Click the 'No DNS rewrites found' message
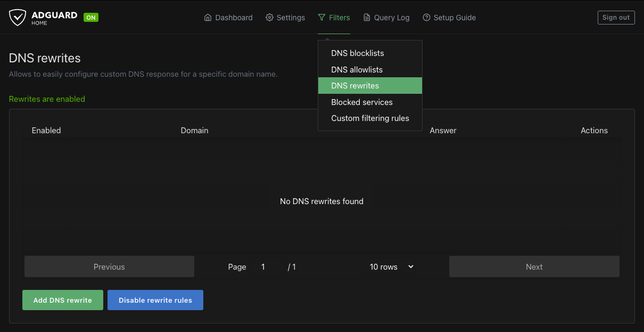The height and width of the screenshot is (332, 644). click(321, 201)
